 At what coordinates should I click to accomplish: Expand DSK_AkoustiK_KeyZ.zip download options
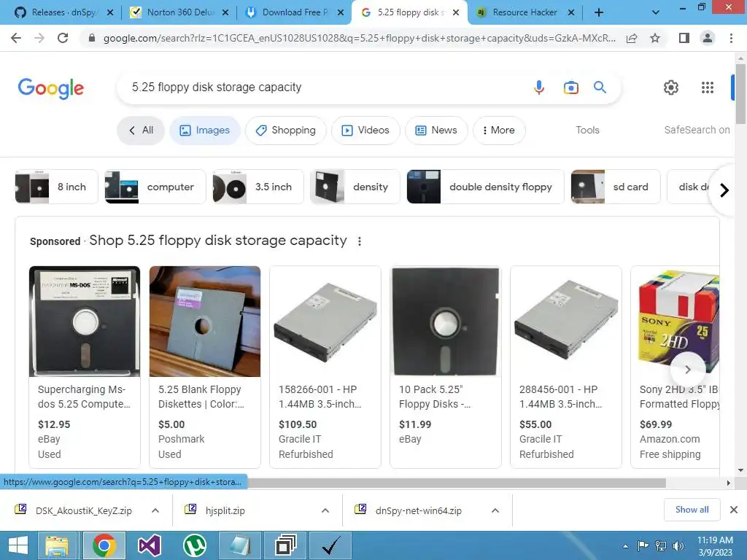tap(155, 510)
